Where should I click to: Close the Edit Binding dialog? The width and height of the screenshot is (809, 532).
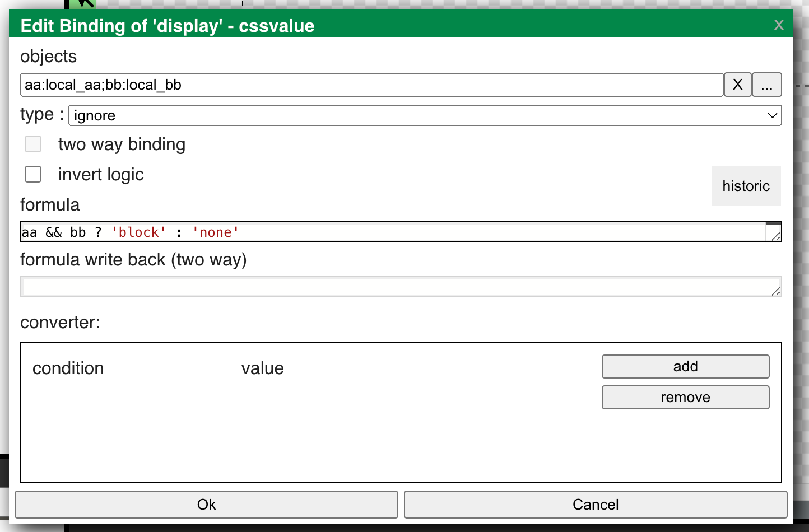coord(779,25)
